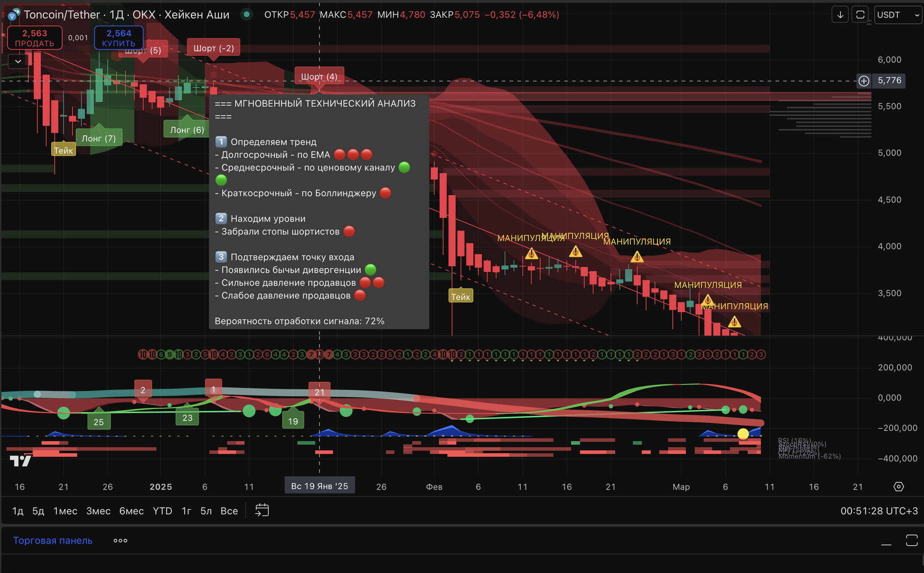Select the 5л time range

tap(206, 511)
